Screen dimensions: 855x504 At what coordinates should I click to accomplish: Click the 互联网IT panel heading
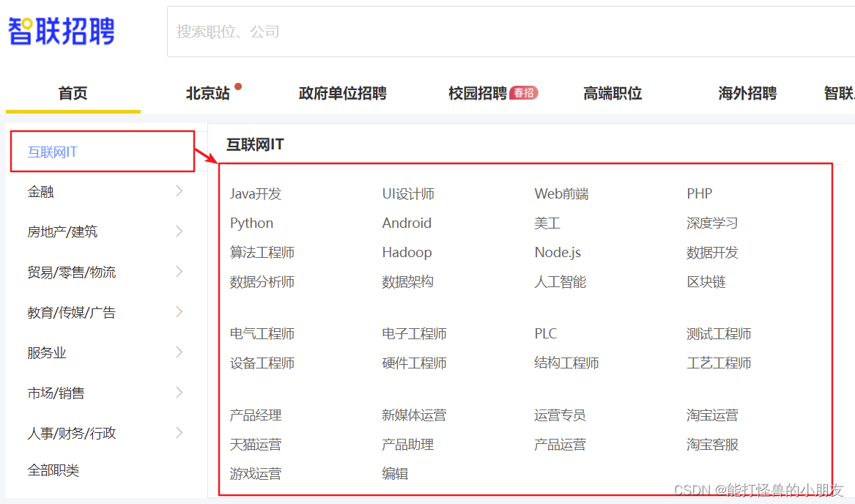255,144
